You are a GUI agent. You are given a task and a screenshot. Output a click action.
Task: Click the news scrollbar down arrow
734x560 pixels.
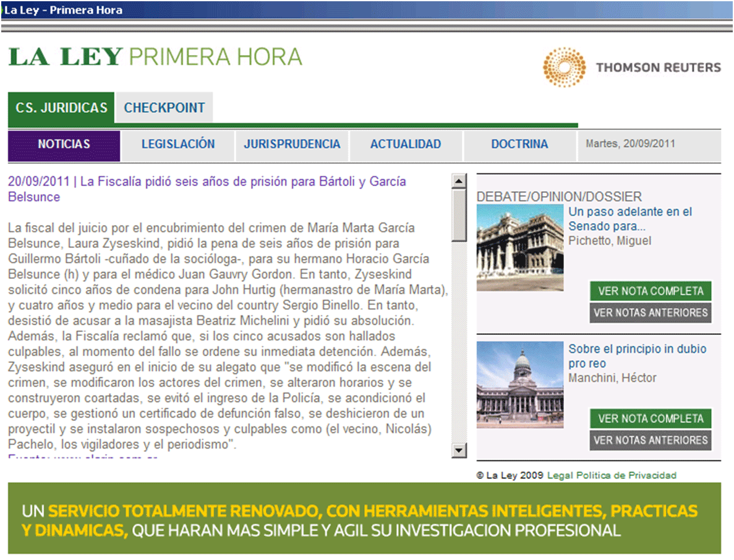[x=459, y=451]
